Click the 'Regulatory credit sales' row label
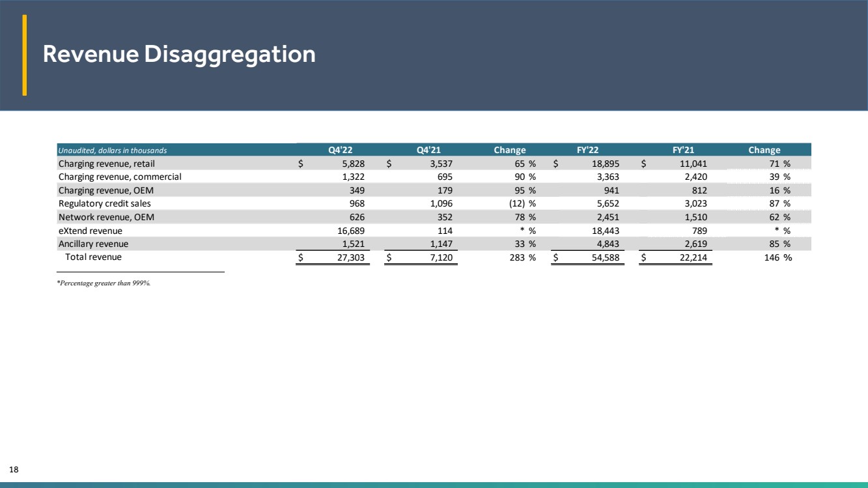Screen dimensions: 868x488 point(104,204)
